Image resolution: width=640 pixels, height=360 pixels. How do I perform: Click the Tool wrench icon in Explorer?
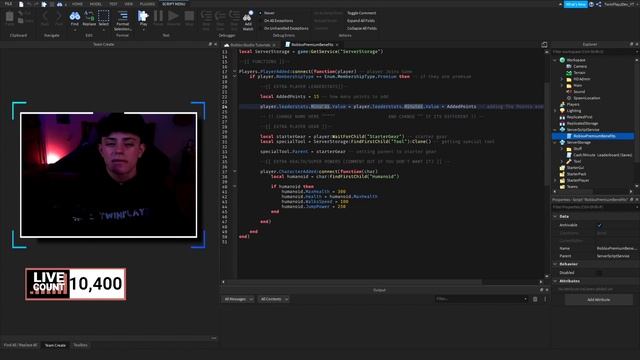(569, 162)
